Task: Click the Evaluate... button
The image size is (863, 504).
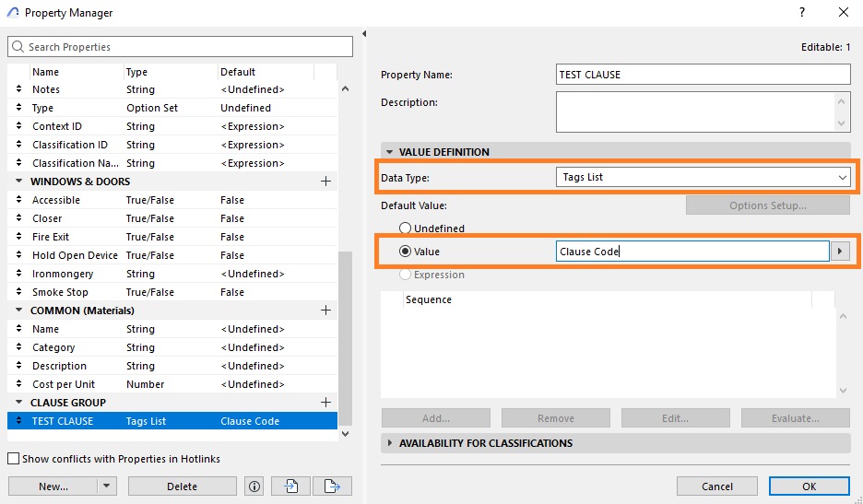Action: pos(796,418)
